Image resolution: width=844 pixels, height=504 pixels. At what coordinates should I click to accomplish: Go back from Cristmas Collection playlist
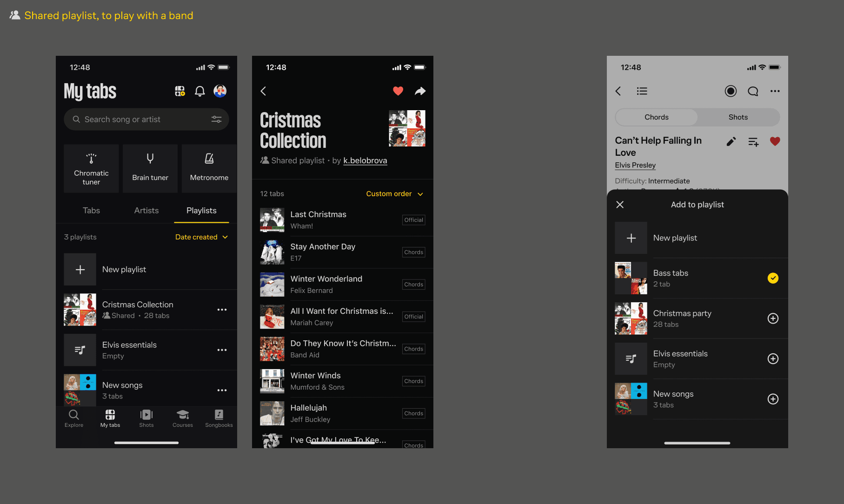click(263, 91)
